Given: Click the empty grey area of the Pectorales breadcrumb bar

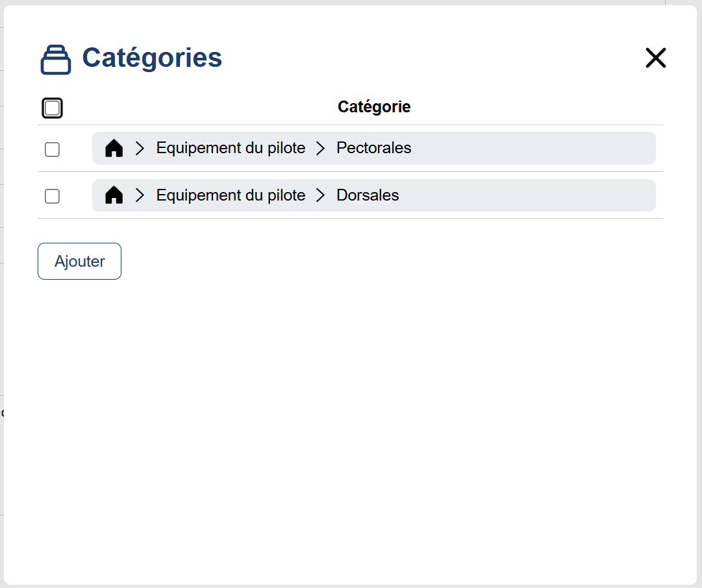Looking at the screenshot, I should [533, 148].
